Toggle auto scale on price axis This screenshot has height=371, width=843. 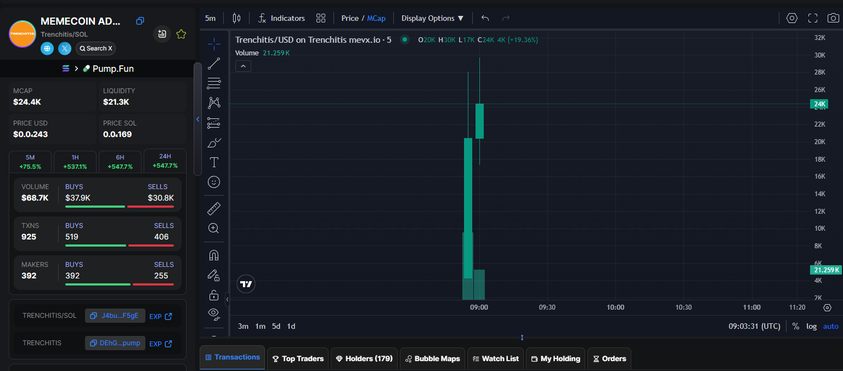click(x=831, y=326)
